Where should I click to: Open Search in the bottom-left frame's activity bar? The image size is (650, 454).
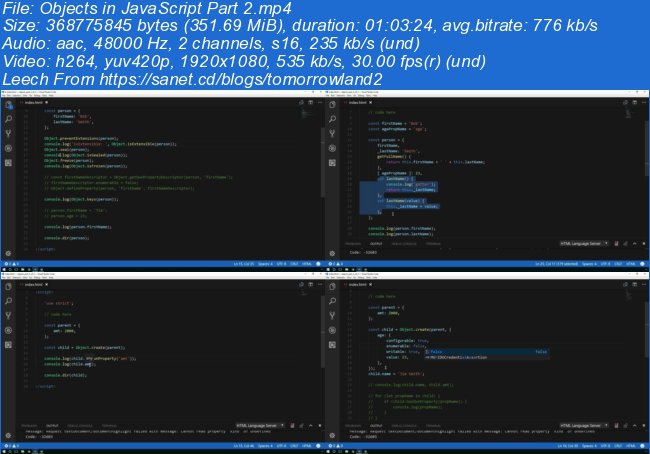tap(8, 301)
